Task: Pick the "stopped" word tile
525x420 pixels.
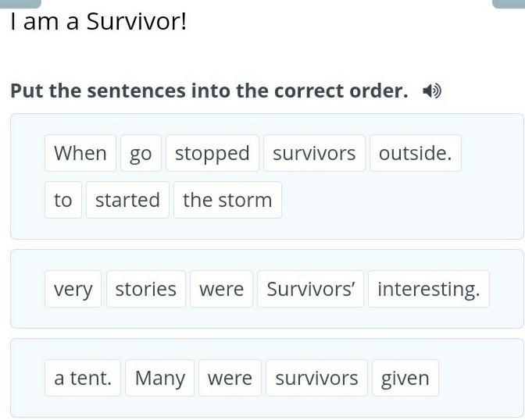Action: point(212,153)
